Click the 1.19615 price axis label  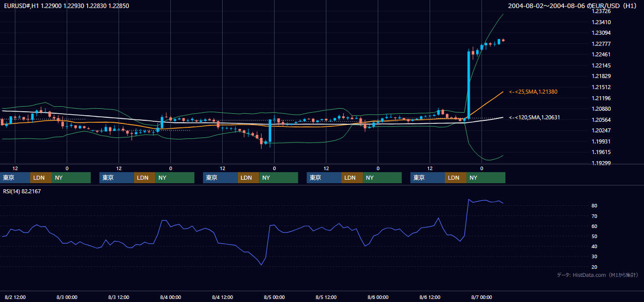pos(601,152)
